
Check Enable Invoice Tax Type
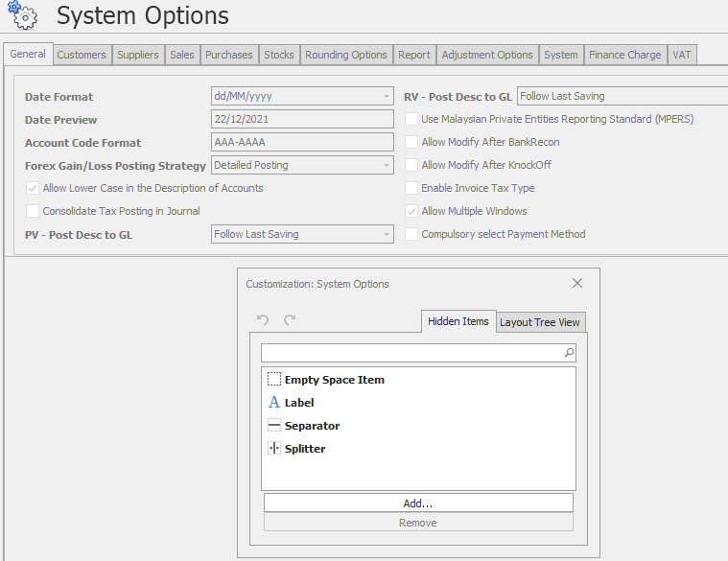pos(411,188)
